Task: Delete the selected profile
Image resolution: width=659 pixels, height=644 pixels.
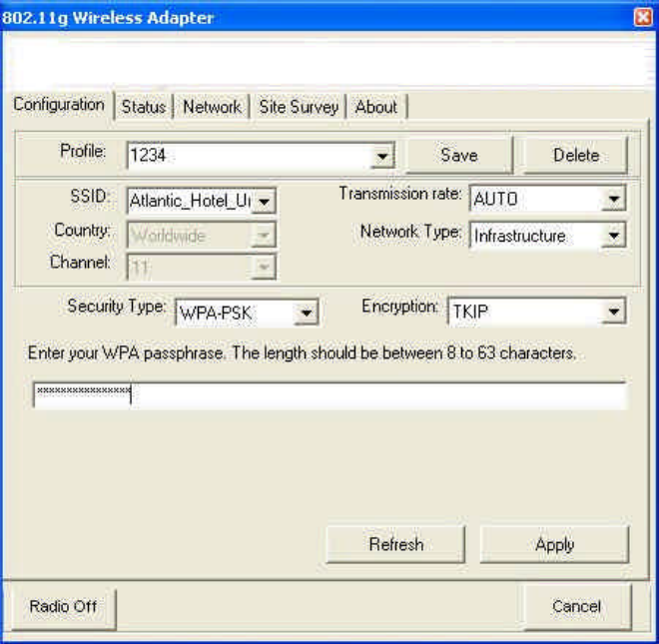Action: click(576, 156)
